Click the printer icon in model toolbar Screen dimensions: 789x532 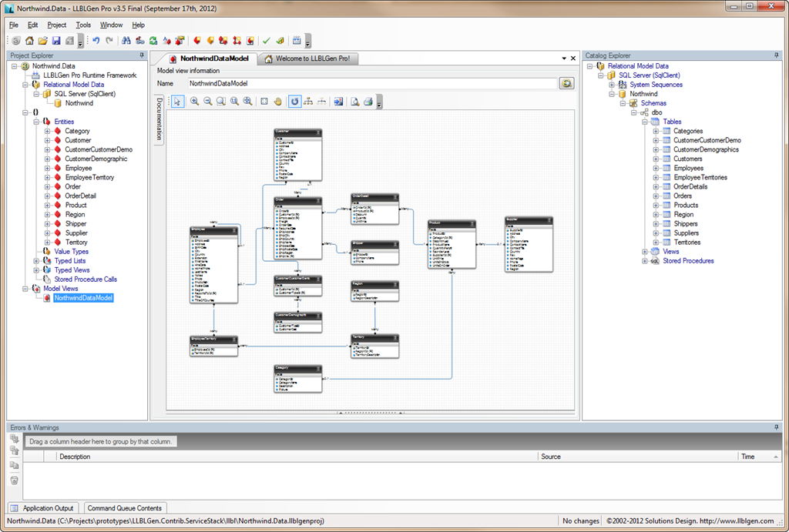[368, 101]
